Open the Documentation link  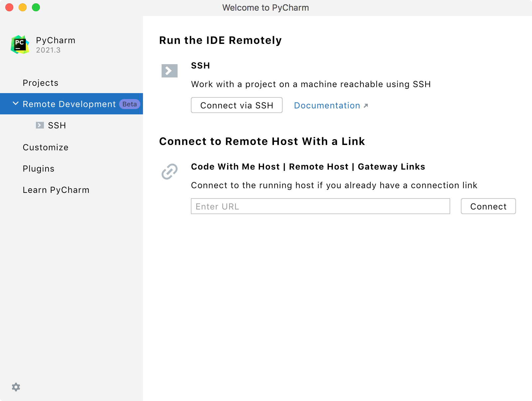click(x=327, y=105)
